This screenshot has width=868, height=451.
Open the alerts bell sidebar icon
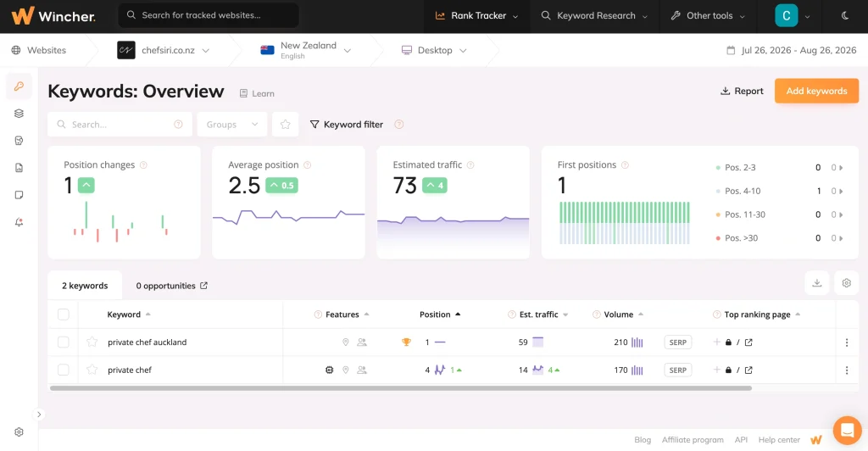(19, 222)
